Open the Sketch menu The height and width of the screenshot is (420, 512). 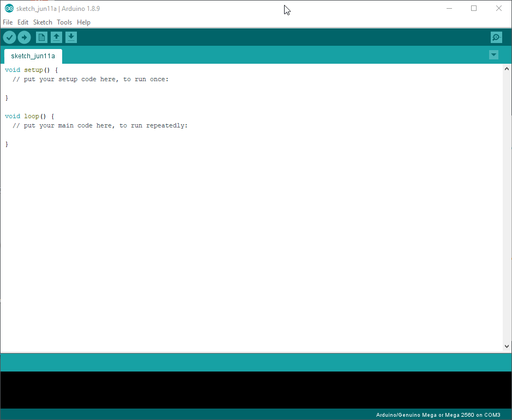[43, 22]
